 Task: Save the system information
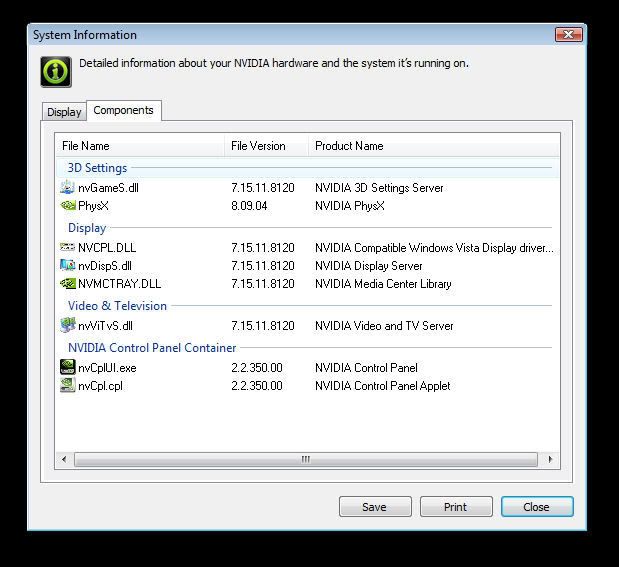375,507
